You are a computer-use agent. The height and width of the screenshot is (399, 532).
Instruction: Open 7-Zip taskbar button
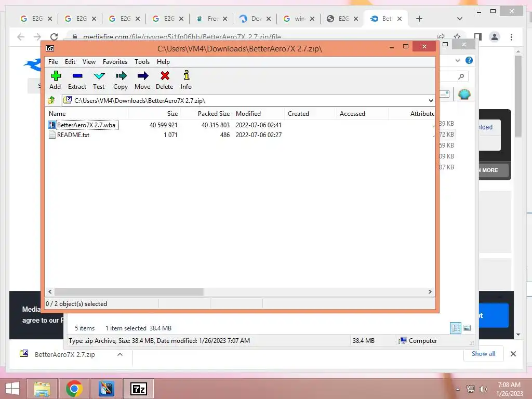click(x=139, y=389)
